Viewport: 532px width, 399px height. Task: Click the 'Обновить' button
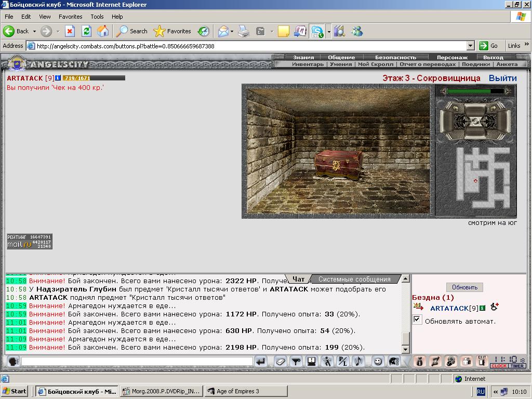464,287
